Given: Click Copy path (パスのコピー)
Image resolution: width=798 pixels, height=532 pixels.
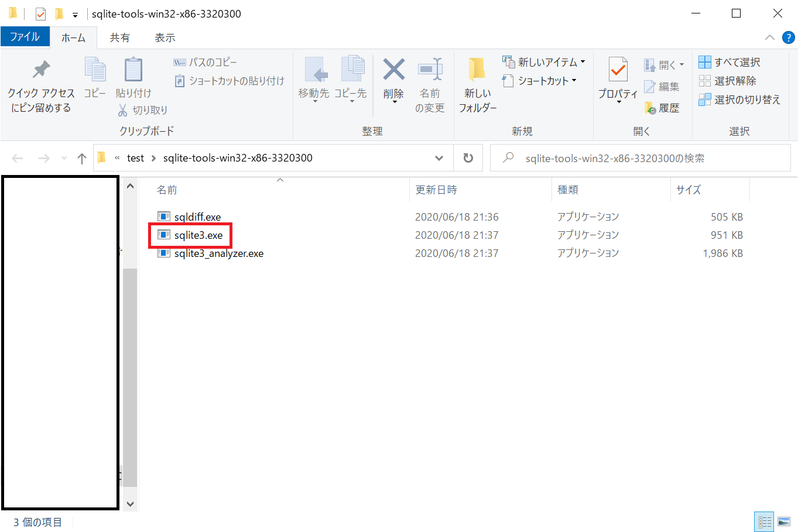Looking at the screenshot, I should point(205,62).
